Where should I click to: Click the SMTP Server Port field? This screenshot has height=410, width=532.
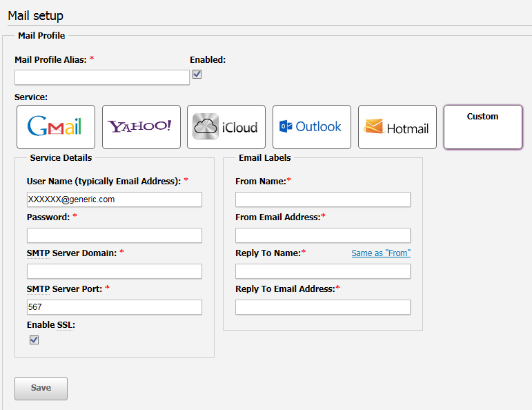[x=115, y=307]
